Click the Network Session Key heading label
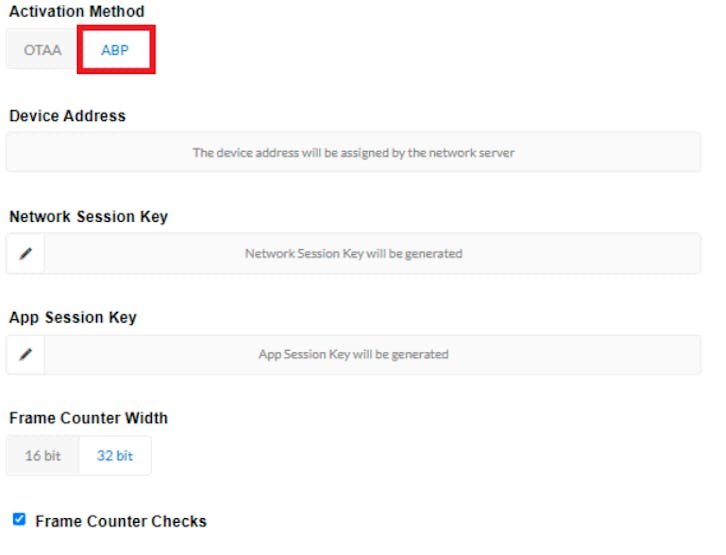This screenshot has height=555, width=726. point(89,217)
